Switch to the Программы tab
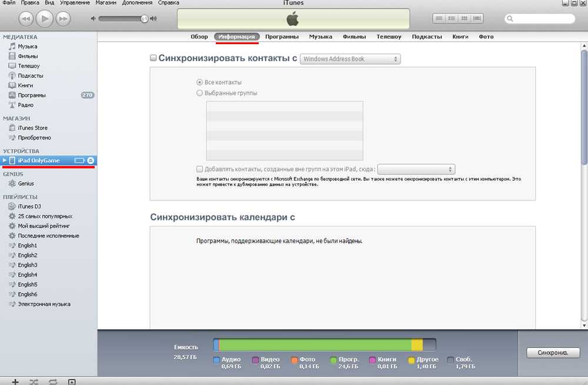Image resolution: width=588 pixels, height=385 pixels. tap(282, 36)
